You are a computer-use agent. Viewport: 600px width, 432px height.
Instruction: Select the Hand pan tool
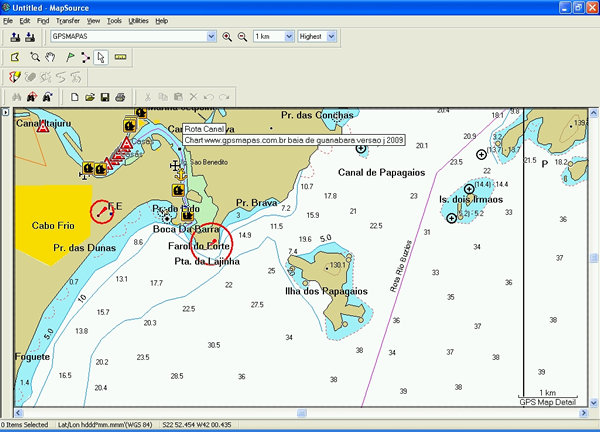coord(50,56)
